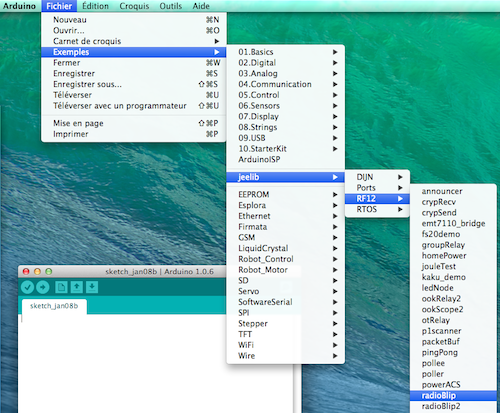Viewport: 500px width, 413px height.
Task: Choose Enregistrer sous... menu entry
Action: point(134,84)
